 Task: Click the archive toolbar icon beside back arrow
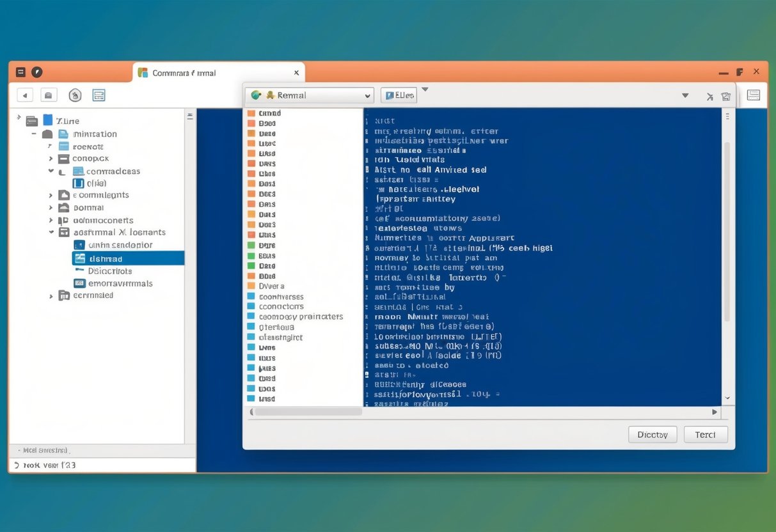point(49,95)
